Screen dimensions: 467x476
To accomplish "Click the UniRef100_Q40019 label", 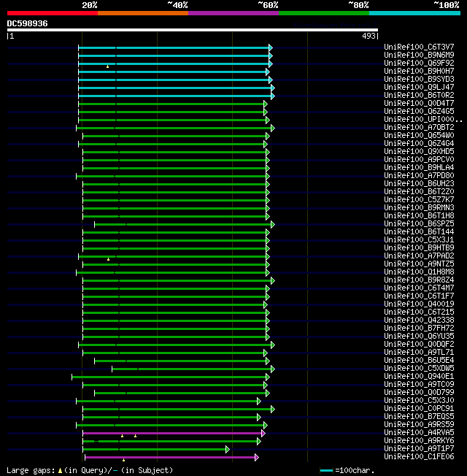I will click(419, 304).
